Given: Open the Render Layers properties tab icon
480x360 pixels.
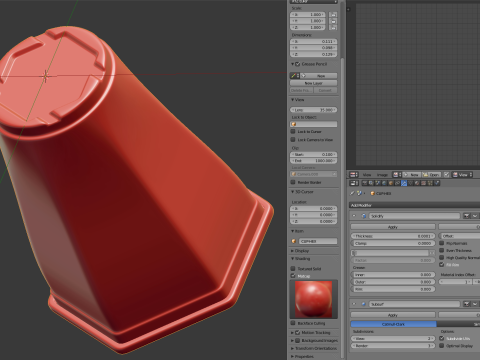Looking at the screenshot, I should 371,183.
